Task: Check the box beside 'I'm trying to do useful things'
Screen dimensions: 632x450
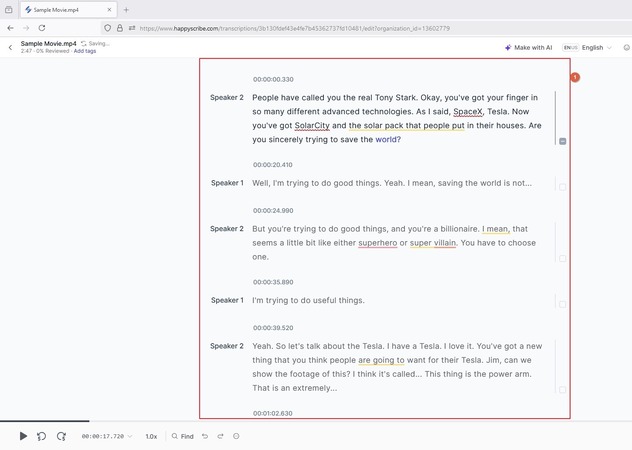Action: 563,304
